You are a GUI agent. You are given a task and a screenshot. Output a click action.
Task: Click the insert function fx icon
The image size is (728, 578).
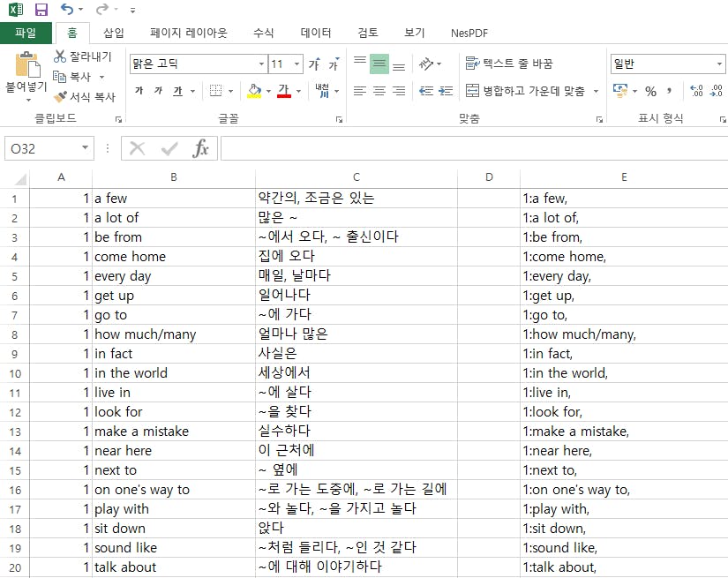[200, 148]
